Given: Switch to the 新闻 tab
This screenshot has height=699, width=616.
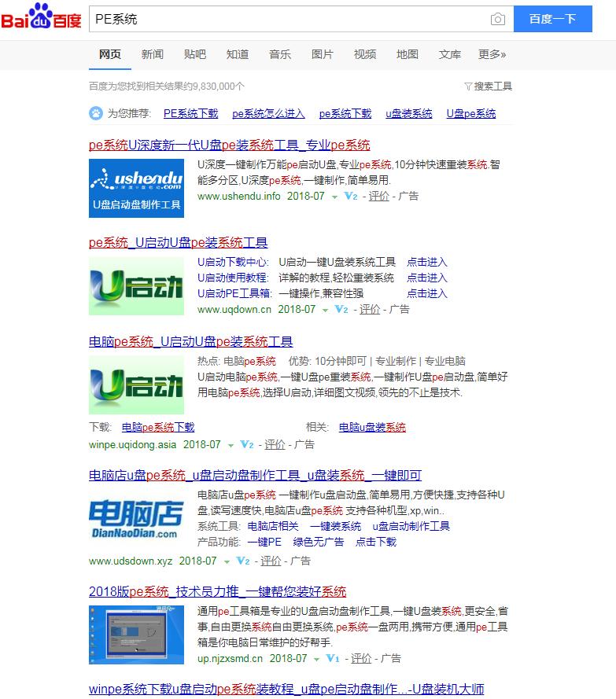Looking at the screenshot, I should pyautogui.click(x=152, y=54).
